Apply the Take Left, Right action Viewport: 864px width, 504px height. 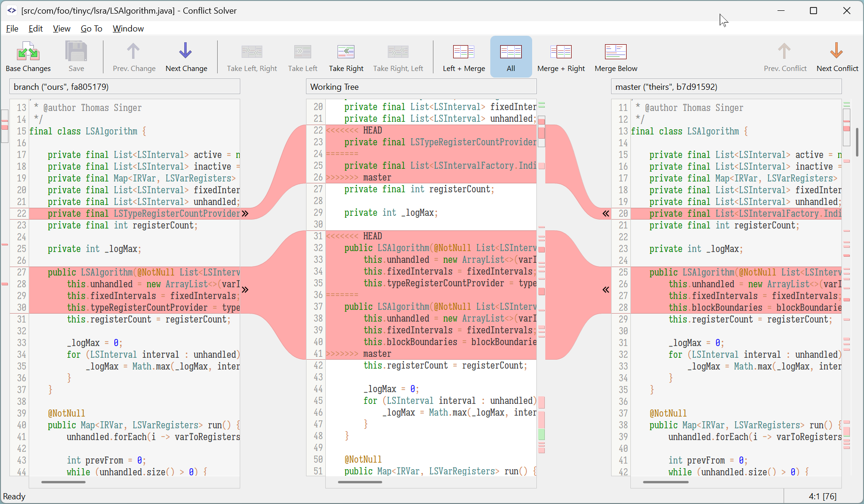point(251,55)
